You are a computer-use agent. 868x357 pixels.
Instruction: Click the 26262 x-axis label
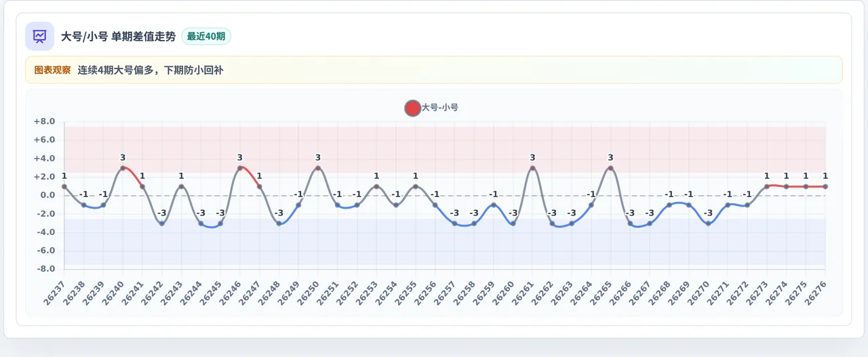tap(542, 294)
